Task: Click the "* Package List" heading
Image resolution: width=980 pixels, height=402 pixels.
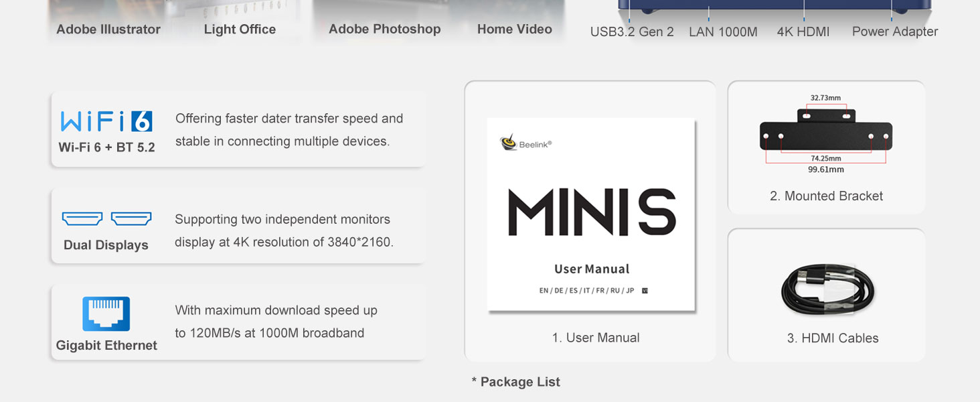Action: [x=515, y=382]
